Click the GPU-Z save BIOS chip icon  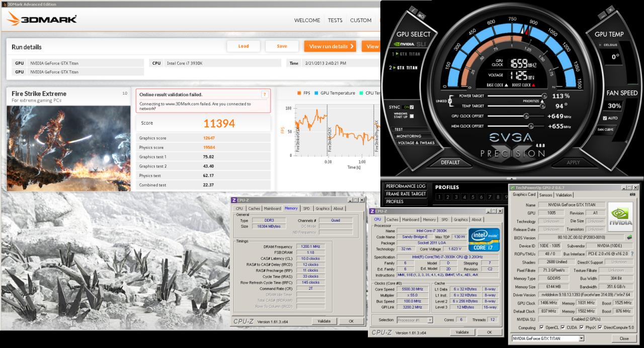[629, 238]
